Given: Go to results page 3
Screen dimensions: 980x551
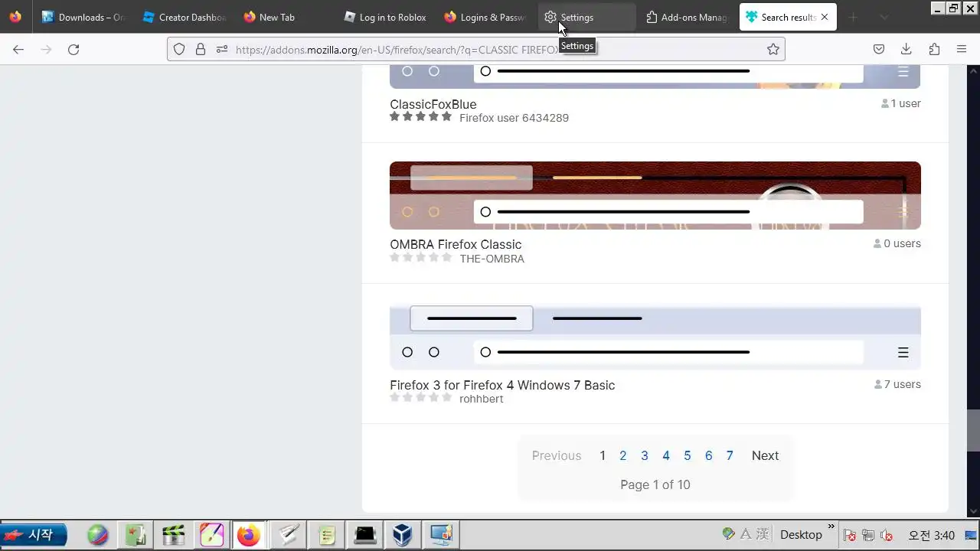Looking at the screenshot, I should pyautogui.click(x=644, y=455).
